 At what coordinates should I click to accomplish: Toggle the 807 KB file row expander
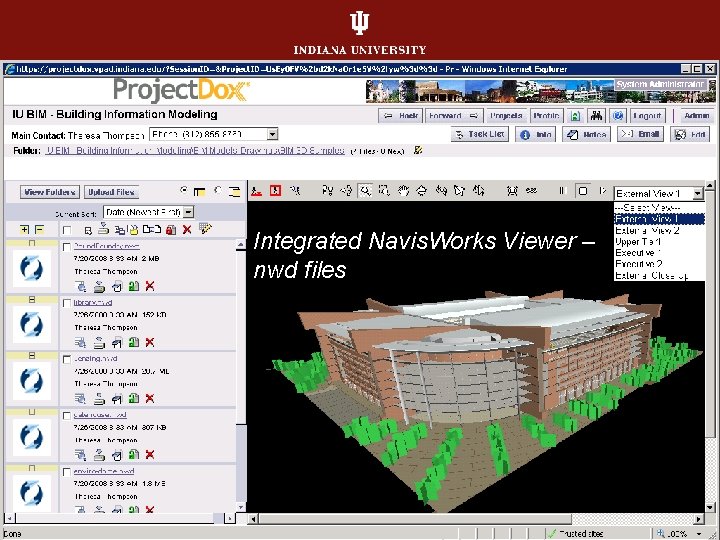point(32,412)
